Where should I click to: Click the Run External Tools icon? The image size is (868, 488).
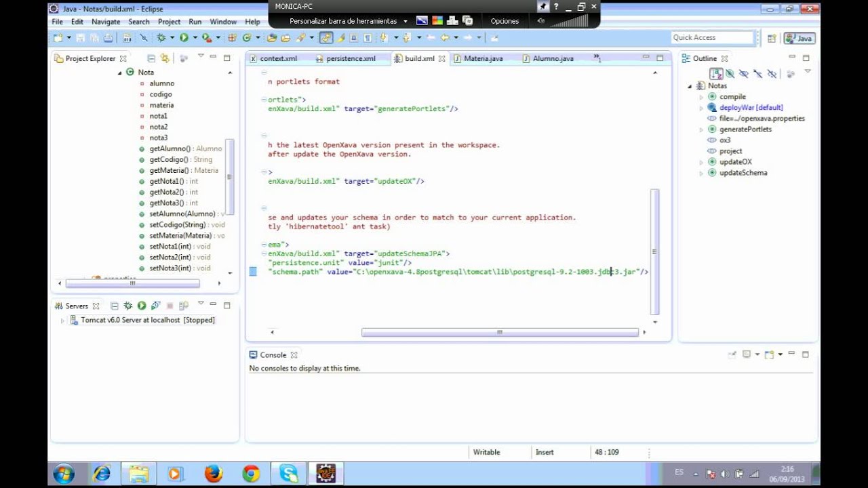tap(206, 38)
